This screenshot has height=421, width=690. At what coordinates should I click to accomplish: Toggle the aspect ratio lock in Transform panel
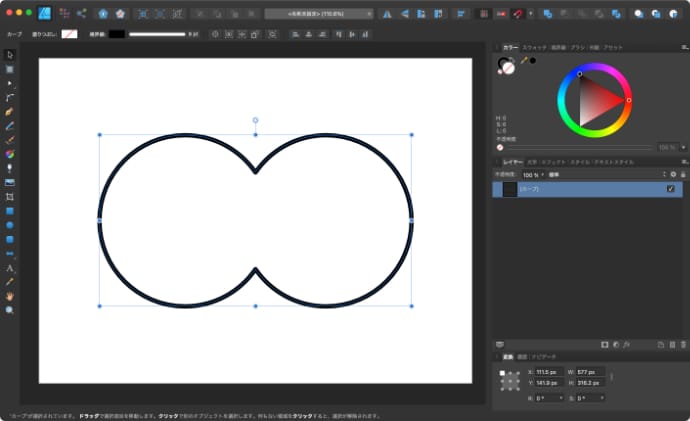(x=611, y=377)
